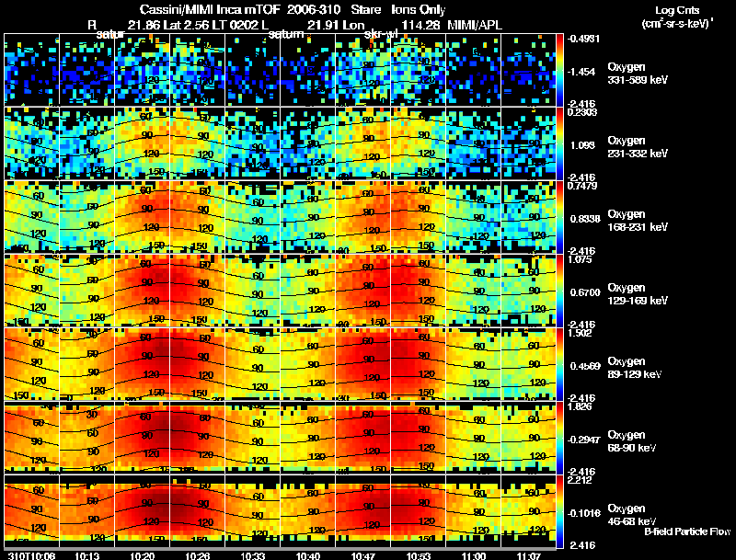Click the '-0.4931' colorbar maximum value
736x560 pixels.
pos(583,39)
